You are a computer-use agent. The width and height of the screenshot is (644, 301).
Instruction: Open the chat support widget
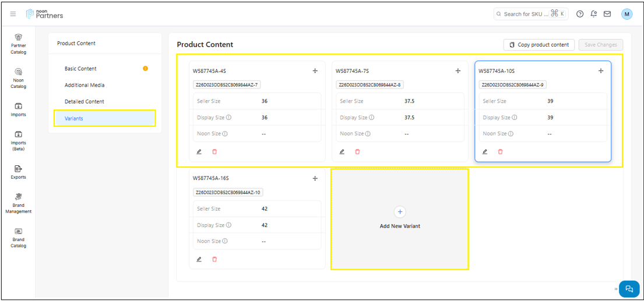(x=629, y=289)
